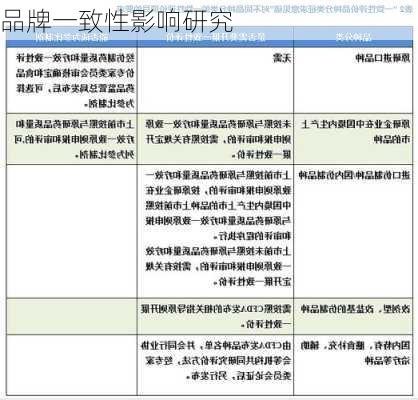Image resolution: width=418 pixels, height=400 pixels.
Task: Click the cell beginning "未按照与原研药品质量和疗效一致原则"
Action: pos(216,139)
